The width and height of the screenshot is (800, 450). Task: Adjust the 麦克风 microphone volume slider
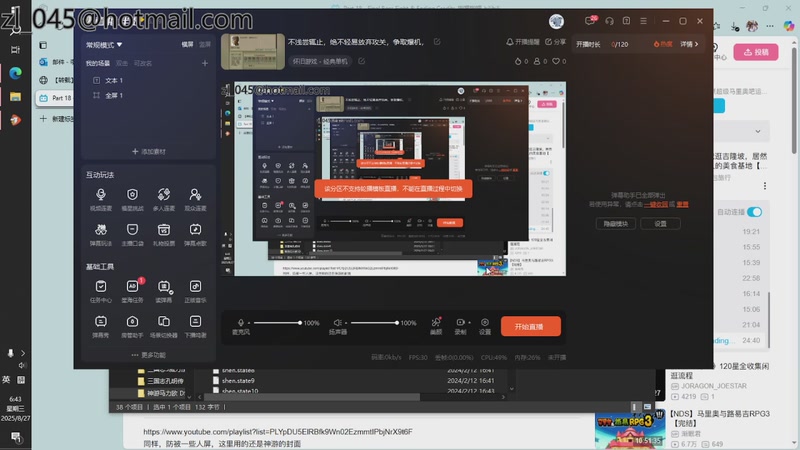[x=277, y=322]
